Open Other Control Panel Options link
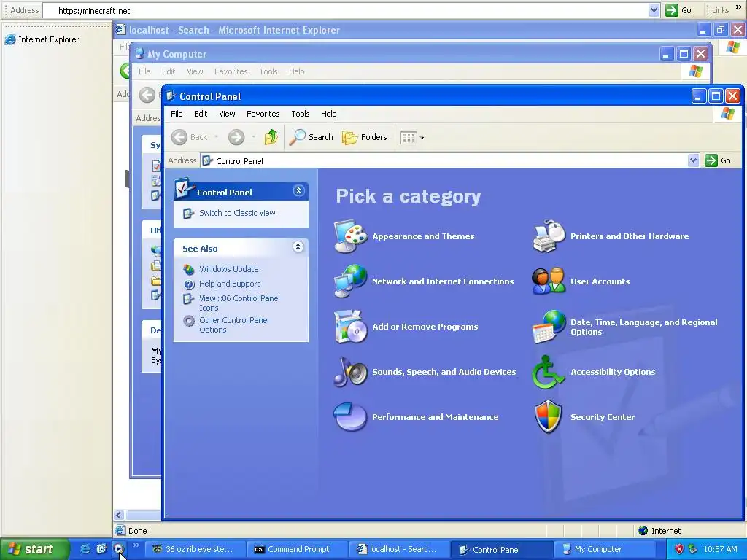Viewport: 747px width, 560px height. coord(234,324)
